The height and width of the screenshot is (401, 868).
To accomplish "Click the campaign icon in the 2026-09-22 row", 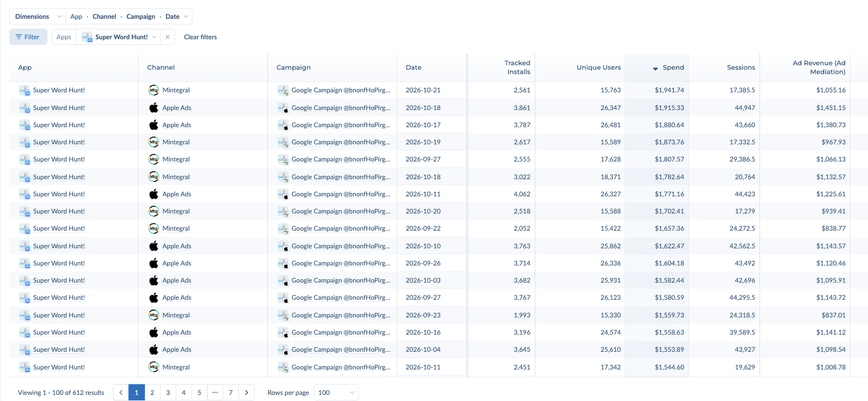I will tap(283, 228).
